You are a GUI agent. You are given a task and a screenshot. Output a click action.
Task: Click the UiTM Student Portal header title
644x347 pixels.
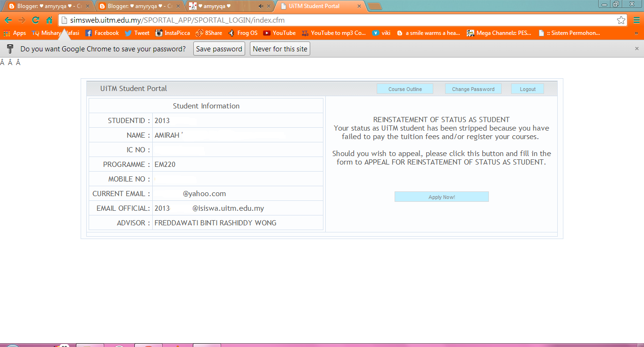click(133, 89)
